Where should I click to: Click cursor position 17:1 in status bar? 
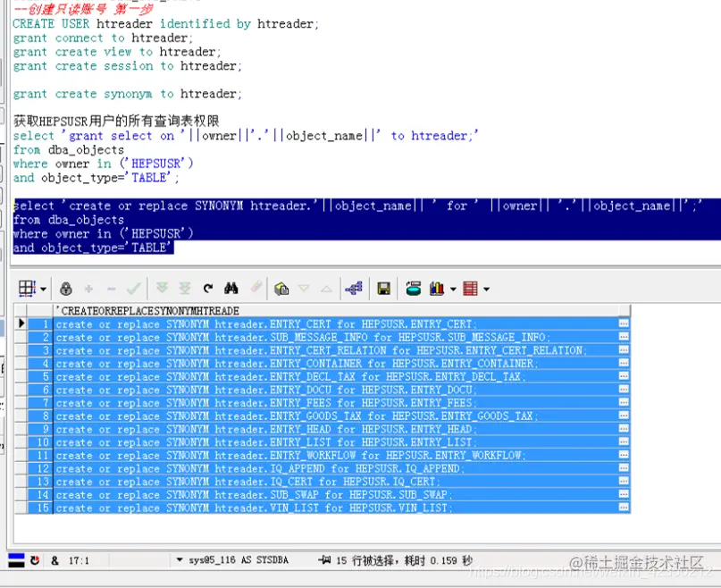point(79,560)
